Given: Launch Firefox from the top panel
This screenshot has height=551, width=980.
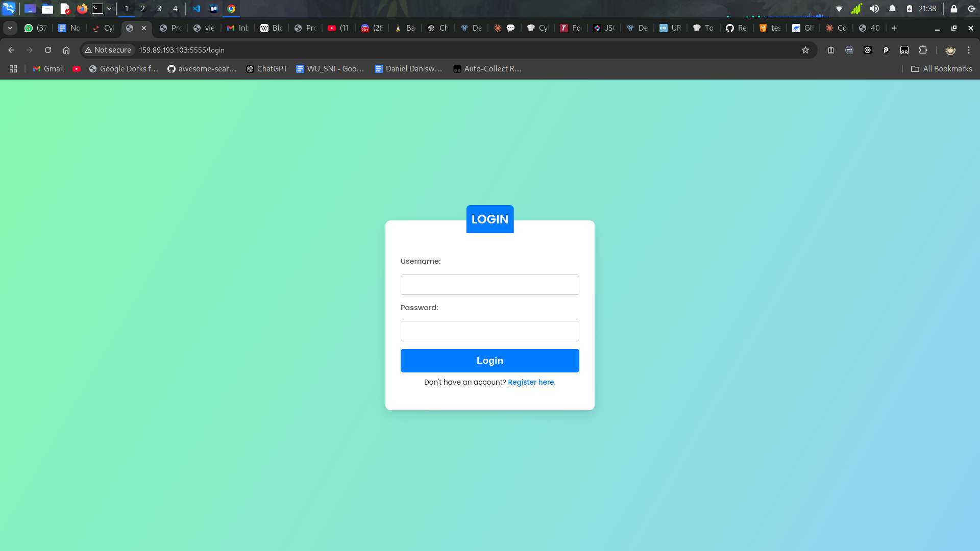Looking at the screenshot, I should (x=82, y=9).
